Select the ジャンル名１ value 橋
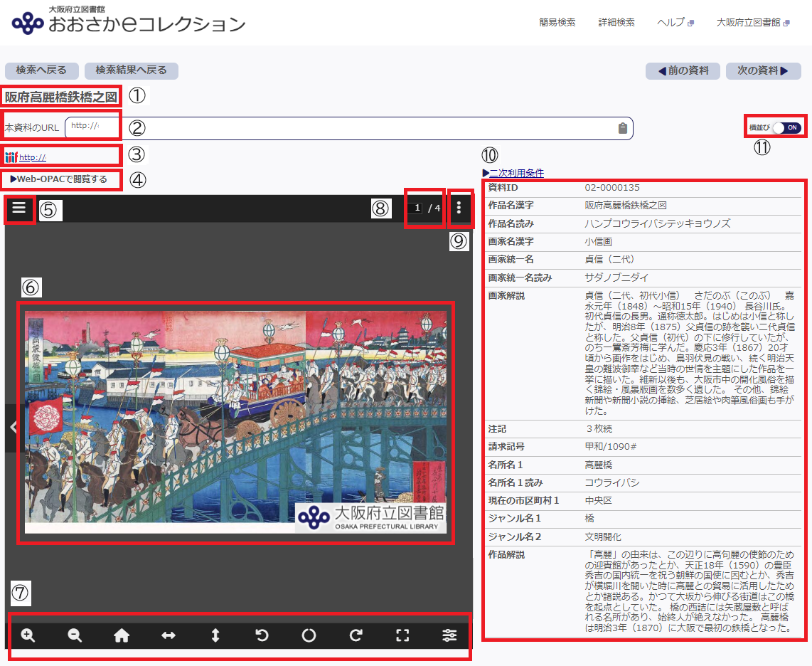Screen dimensions: 812x666 click(589, 518)
